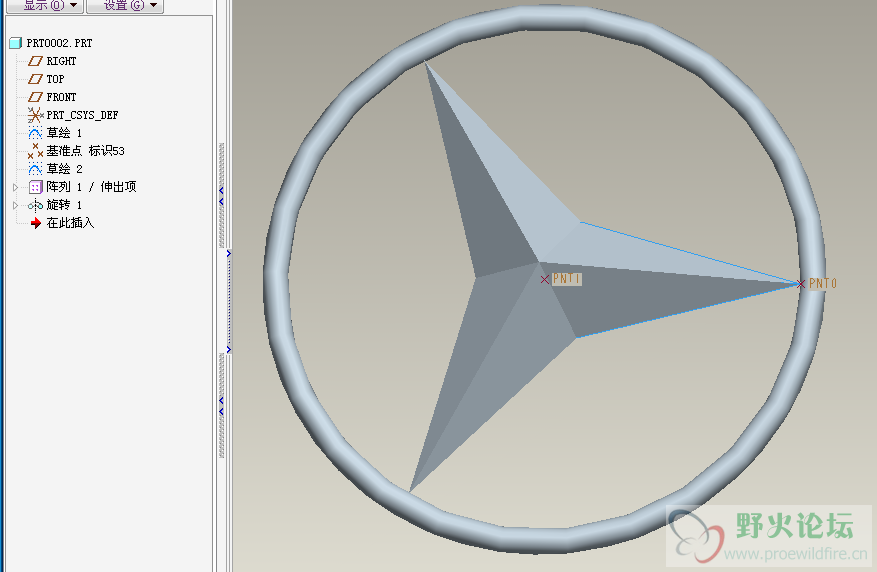This screenshot has width=877, height=572.
Task: Click the 草绘 2 sketch icon
Action: (35, 168)
